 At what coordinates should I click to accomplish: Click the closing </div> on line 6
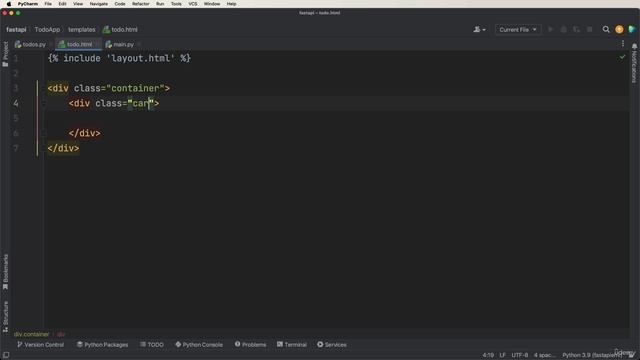click(84, 133)
